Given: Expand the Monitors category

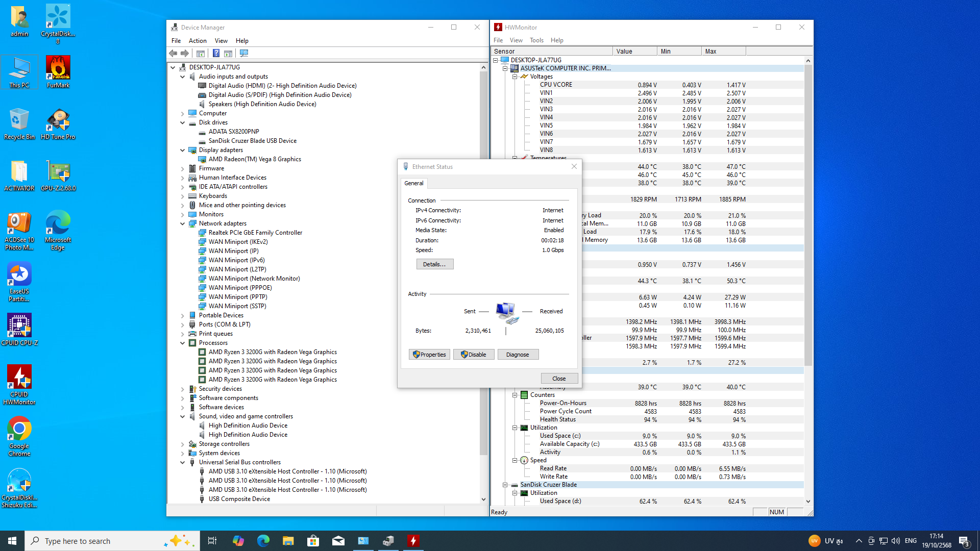Looking at the screenshot, I should (182, 214).
